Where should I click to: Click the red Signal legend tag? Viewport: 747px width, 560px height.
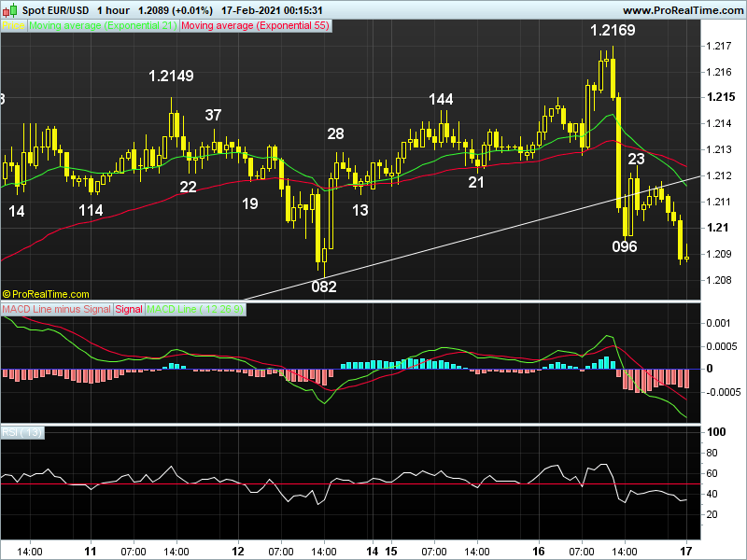129,309
